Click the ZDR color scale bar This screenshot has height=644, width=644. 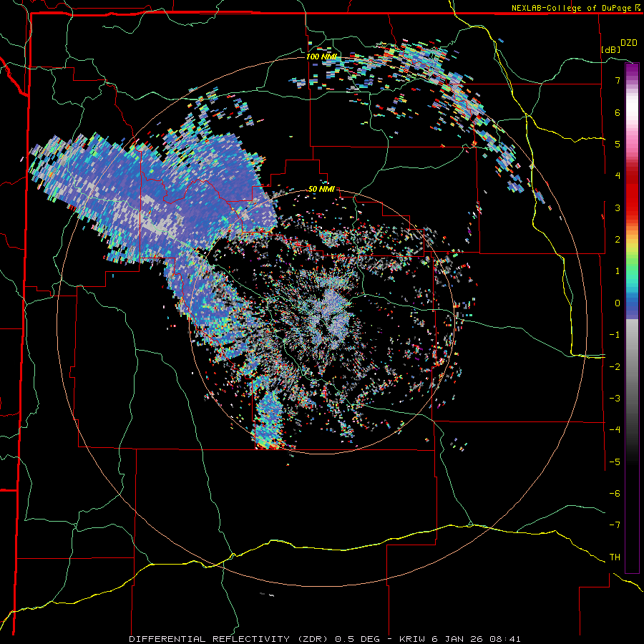pos(632,318)
